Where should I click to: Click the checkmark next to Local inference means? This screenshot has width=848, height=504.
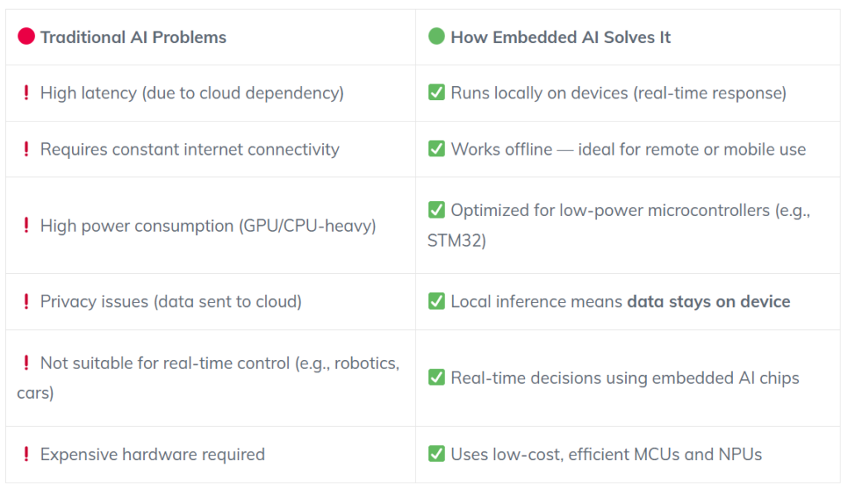[x=436, y=301]
